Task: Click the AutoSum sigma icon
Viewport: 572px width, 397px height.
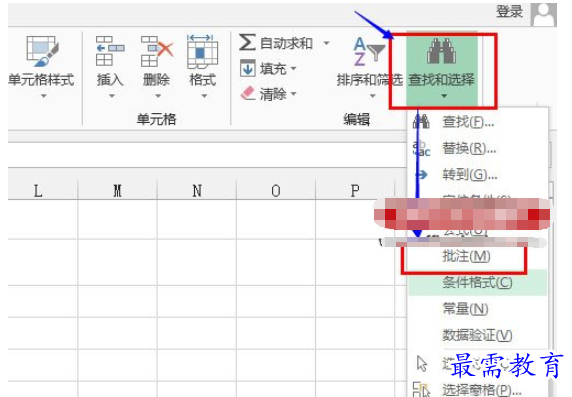Action: pyautogui.click(x=247, y=43)
